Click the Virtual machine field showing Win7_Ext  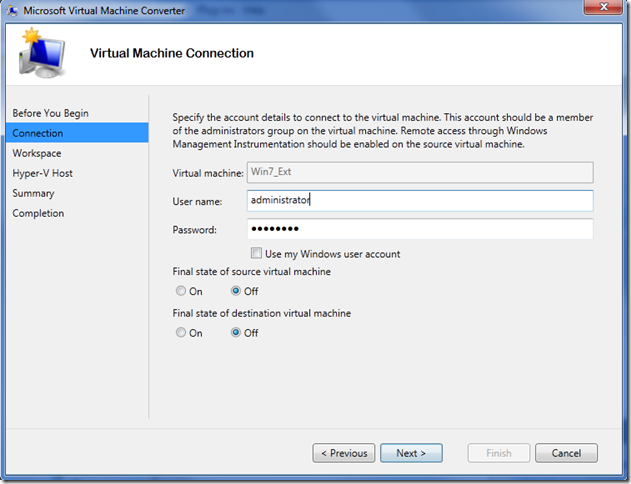[420, 172]
